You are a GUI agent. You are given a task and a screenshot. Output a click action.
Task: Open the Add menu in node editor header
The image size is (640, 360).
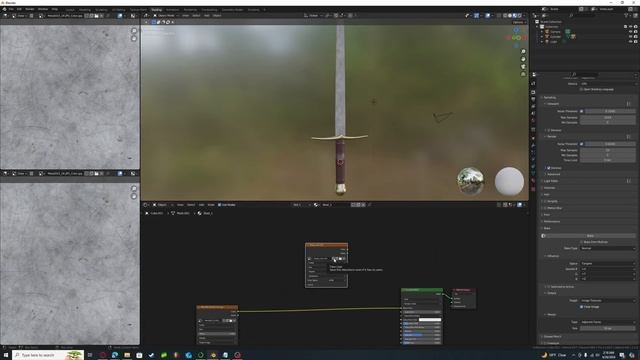[x=201, y=205]
